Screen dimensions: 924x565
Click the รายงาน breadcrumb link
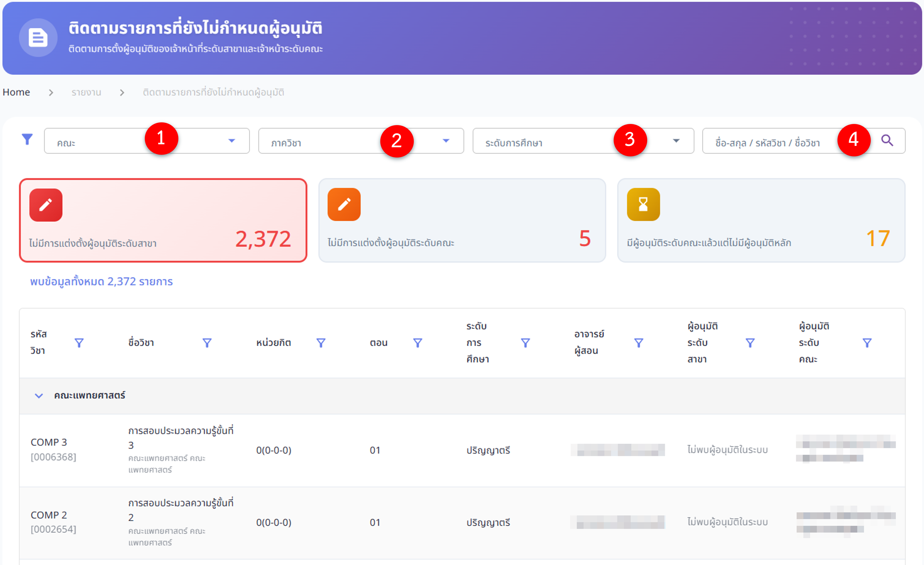(x=86, y=92)
